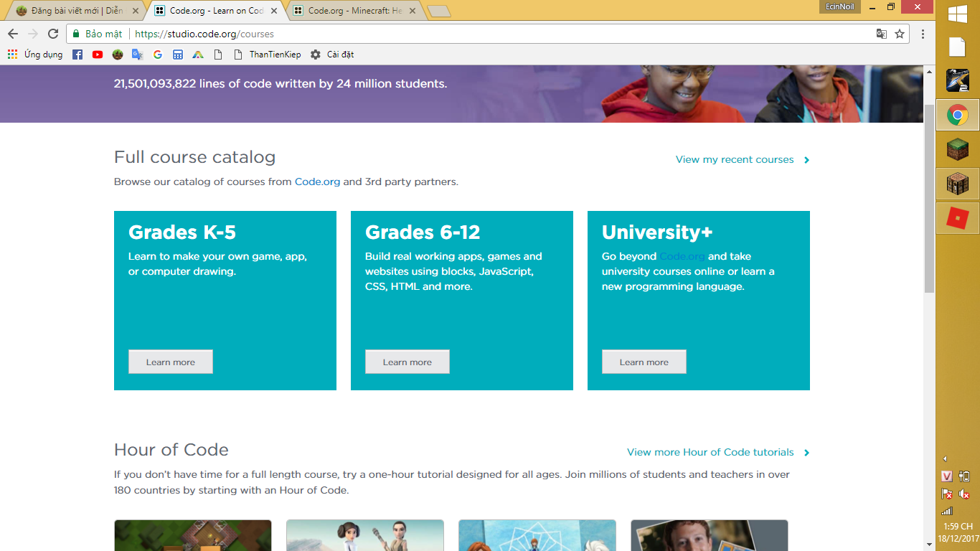Open the Action Center flag icon
980x551 pixels.
click(x=947, y=494)
